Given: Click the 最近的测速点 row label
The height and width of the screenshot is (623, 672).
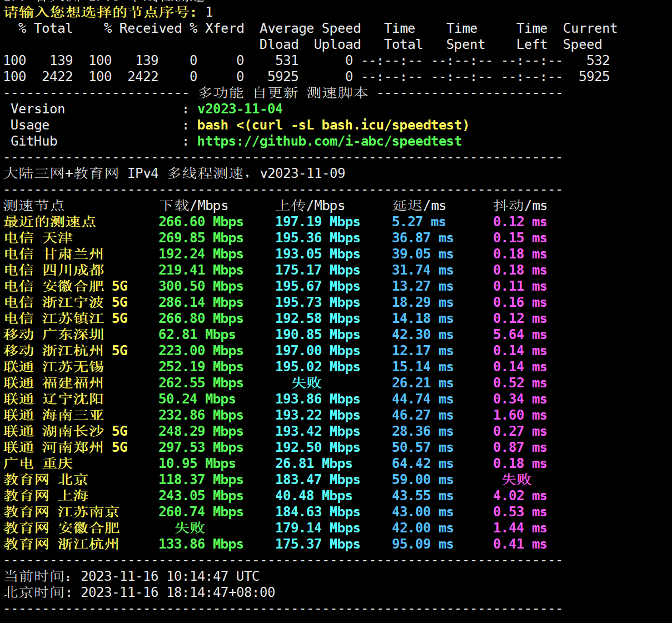Looking at the screenshot, I should pyautogui.click(x=49, y=222).
